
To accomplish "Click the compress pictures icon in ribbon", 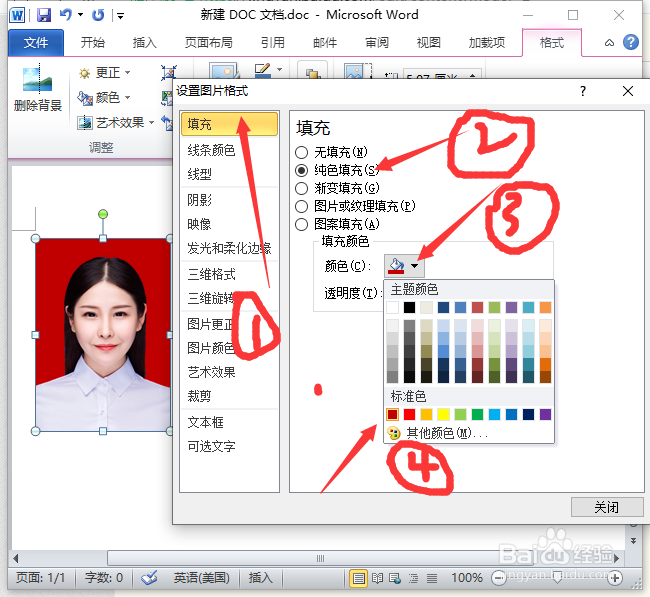I will pyautogui.click(x=169, y=73).
